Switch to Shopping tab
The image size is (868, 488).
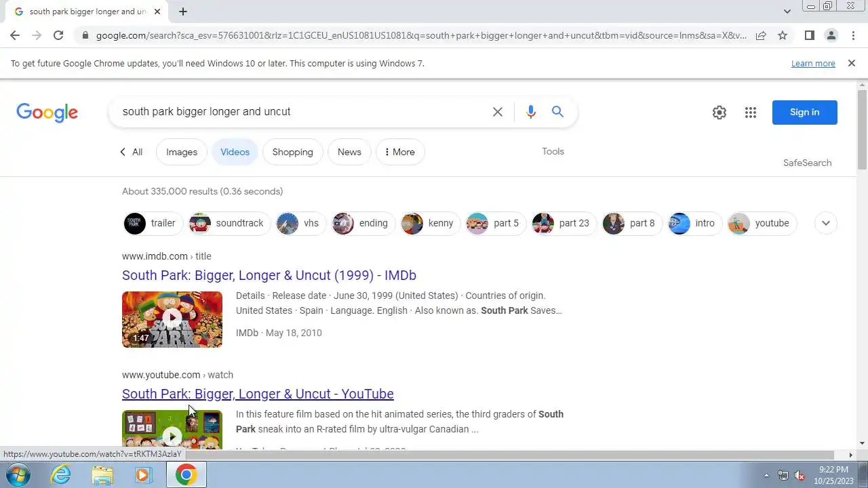[x=293, y=152]
